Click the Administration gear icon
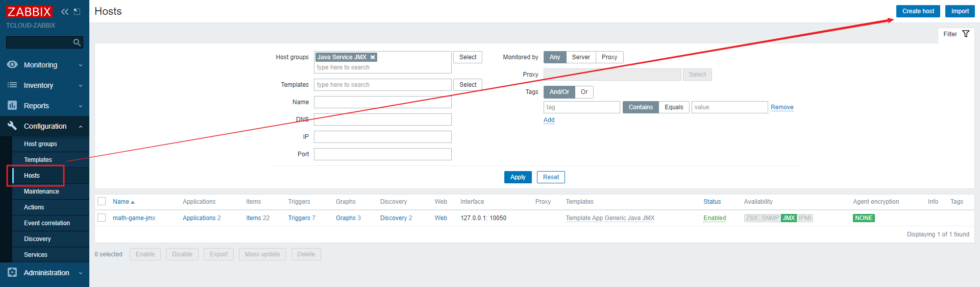 pyautogui.click(x=12, y=272)
